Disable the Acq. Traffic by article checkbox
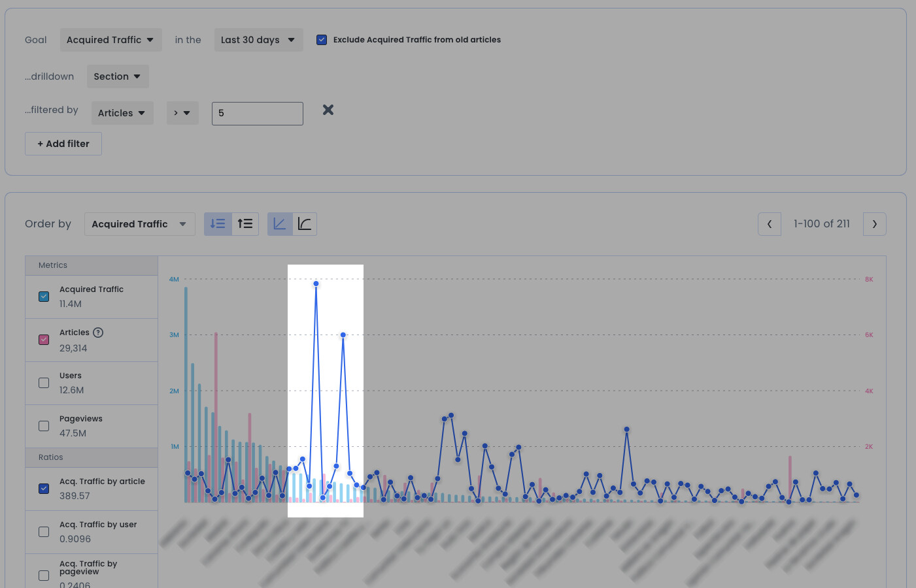916x588 pixels. click(44, 489)
